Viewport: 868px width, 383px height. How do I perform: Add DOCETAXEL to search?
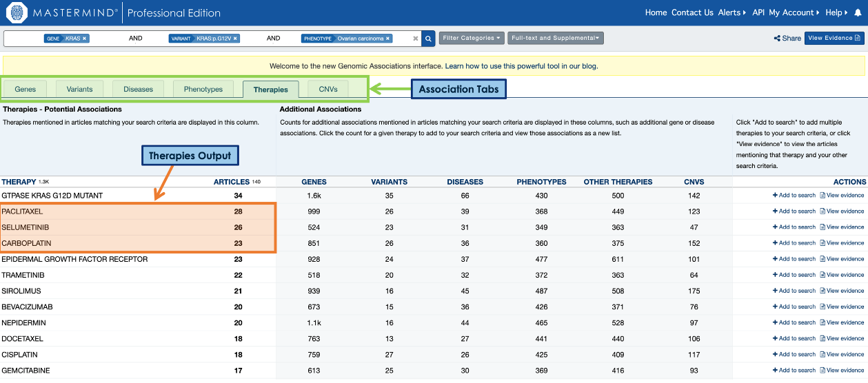click(794, 338)
